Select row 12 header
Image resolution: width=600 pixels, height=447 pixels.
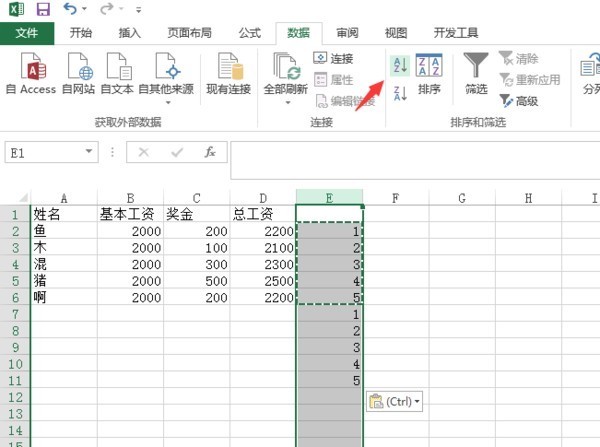(15, 397)
